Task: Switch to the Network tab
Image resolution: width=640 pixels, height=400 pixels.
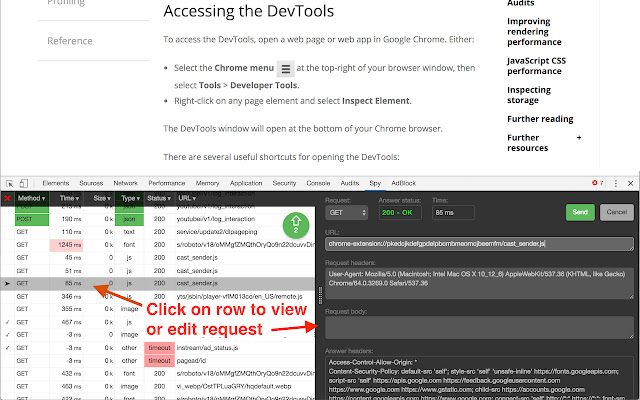Action: pyautogui.click(x=125, y=183)
